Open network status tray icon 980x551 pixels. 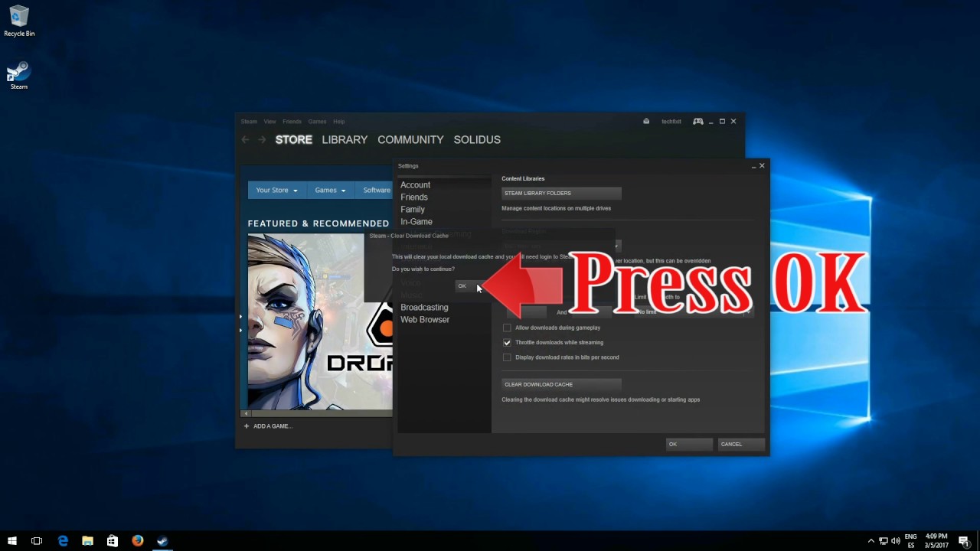(883, 541)
